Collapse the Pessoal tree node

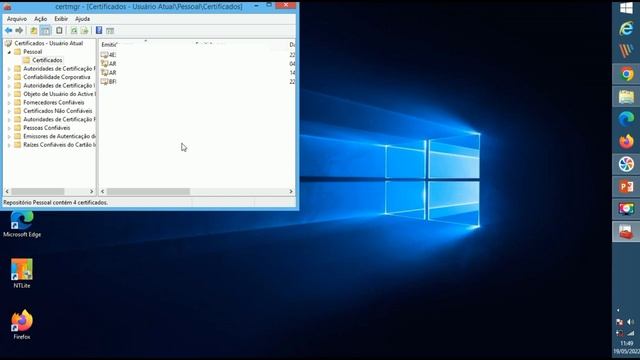pyautogui.click(x=9, y=52)
